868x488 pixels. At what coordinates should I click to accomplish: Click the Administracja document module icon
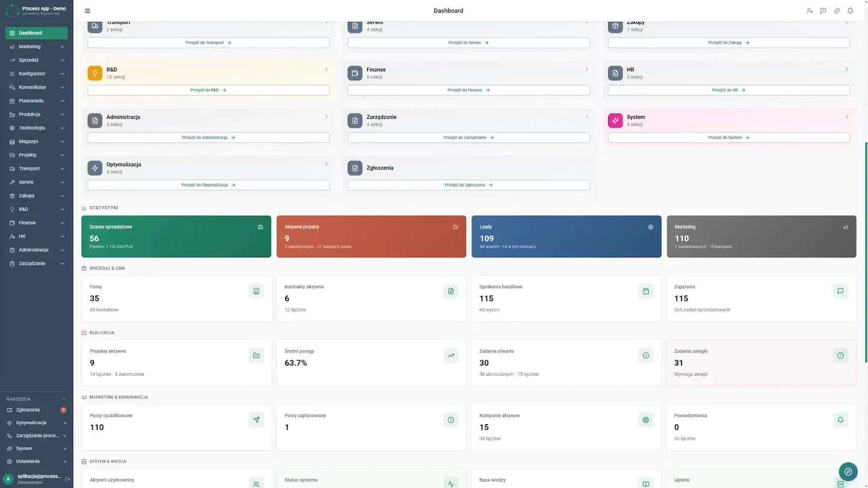(x=95, y=120)
